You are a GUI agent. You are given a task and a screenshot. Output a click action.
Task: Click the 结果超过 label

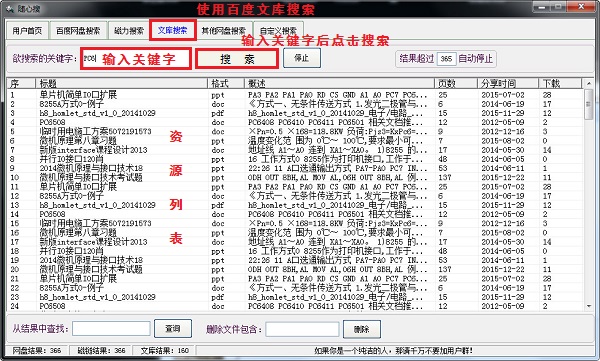coord(417,59)
